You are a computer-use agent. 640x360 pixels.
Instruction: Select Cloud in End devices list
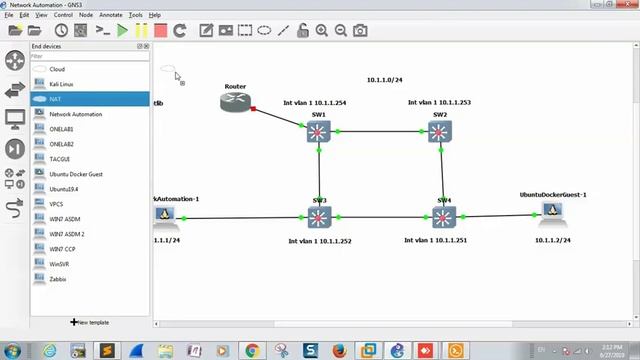tap(90, 69)
